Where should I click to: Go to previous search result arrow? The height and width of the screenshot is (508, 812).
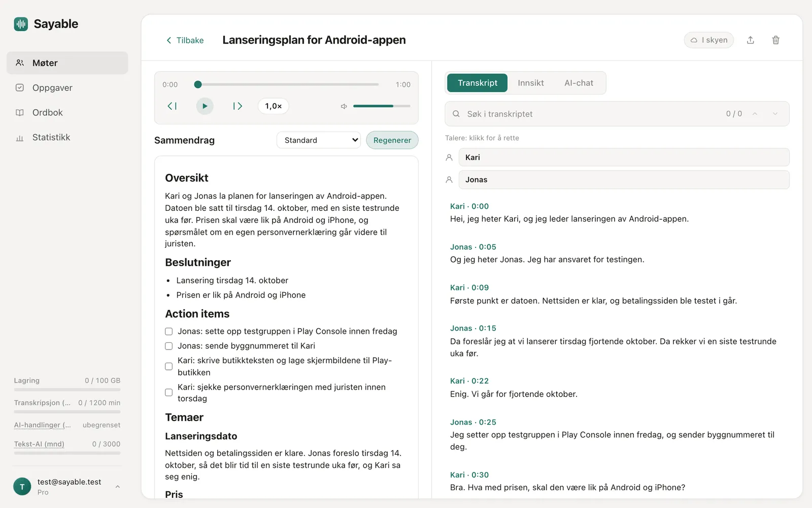coord(755,114)
